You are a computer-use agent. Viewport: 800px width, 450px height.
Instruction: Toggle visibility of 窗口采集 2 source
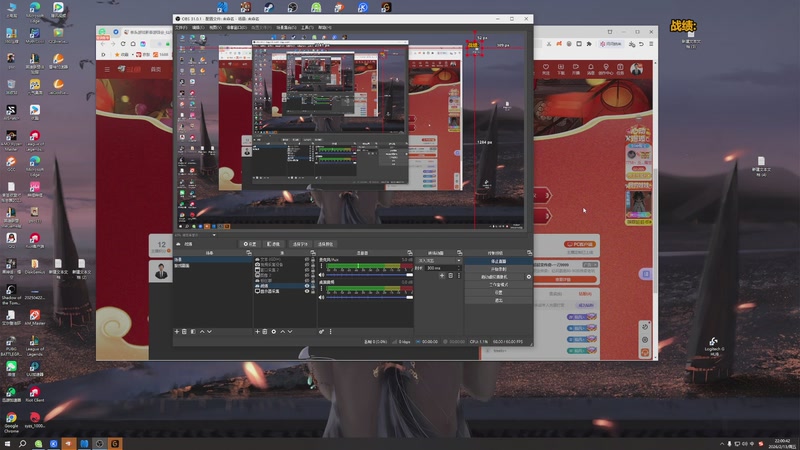[307, 270]
